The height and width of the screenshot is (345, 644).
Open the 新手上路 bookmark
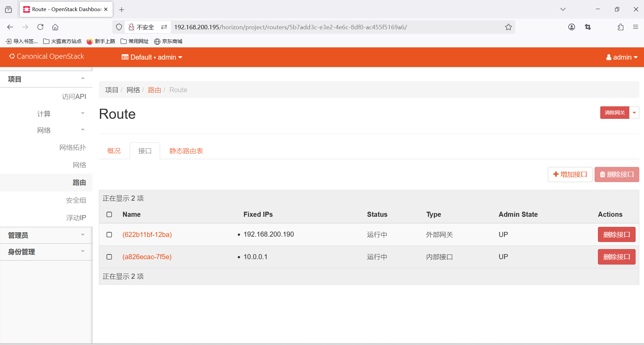[101, 41]
